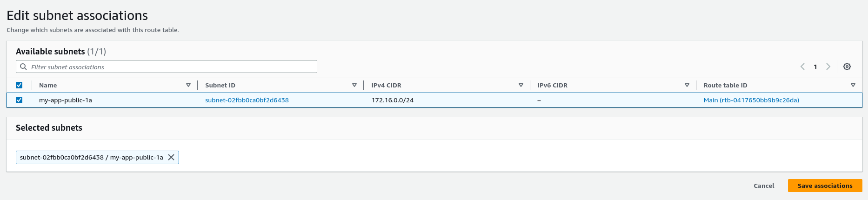The image size is (868, 200).
Task: Go to previous page arrow
Action: click(802, 67)
